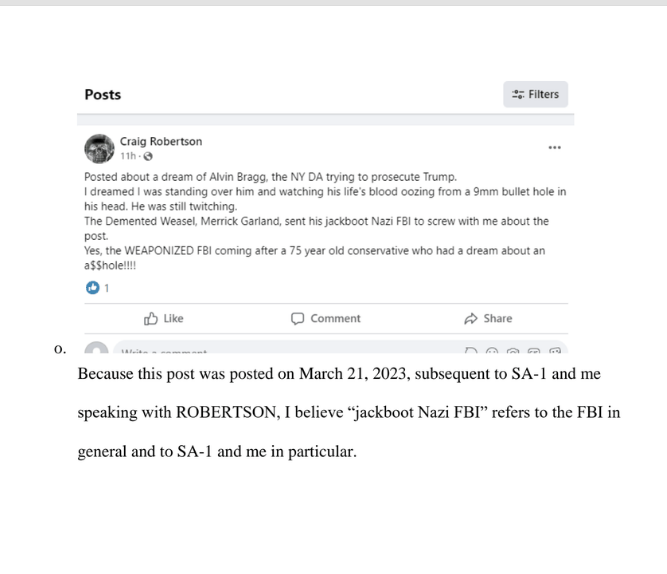The image size is (667, 574).
Task: Open the emoji picker in comment box
Action: click(x=492, y=350)
